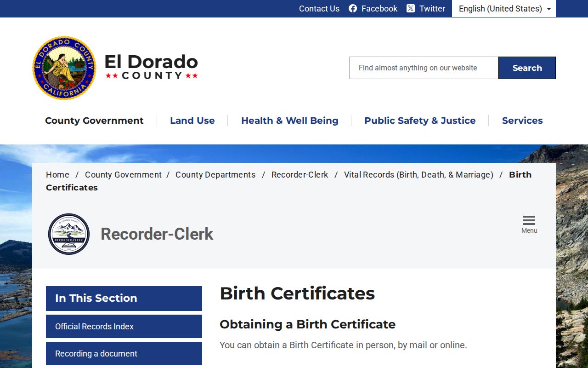Go to Vital Records breadcrumb link
588x368 pixels.
418,175
